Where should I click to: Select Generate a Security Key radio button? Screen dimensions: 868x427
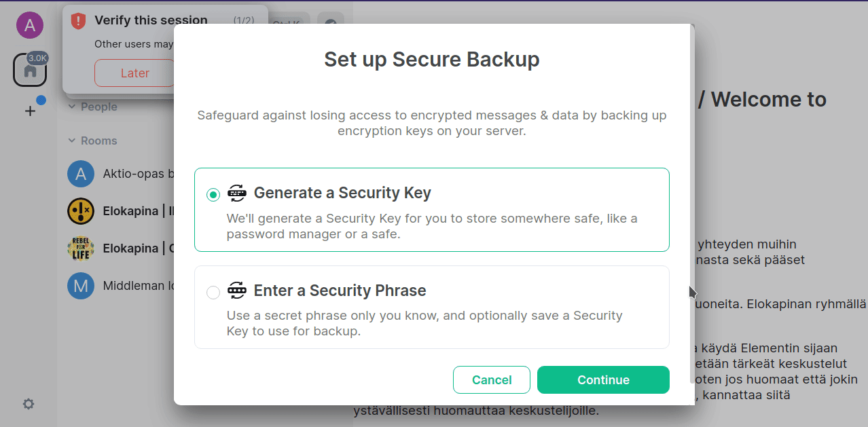click(213, 195)
